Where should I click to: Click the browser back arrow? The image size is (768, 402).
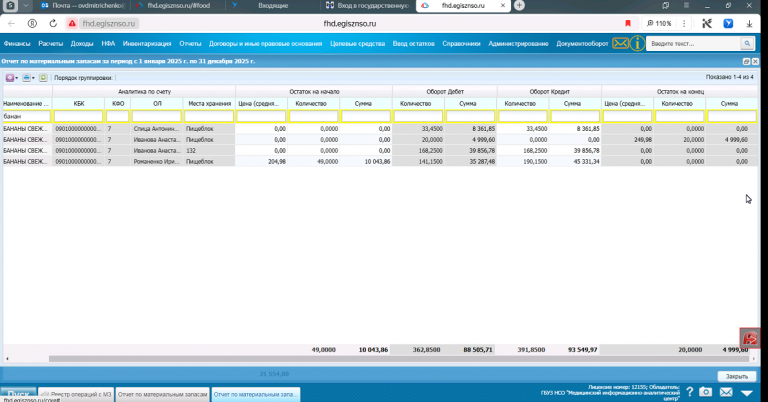[11, 24]
